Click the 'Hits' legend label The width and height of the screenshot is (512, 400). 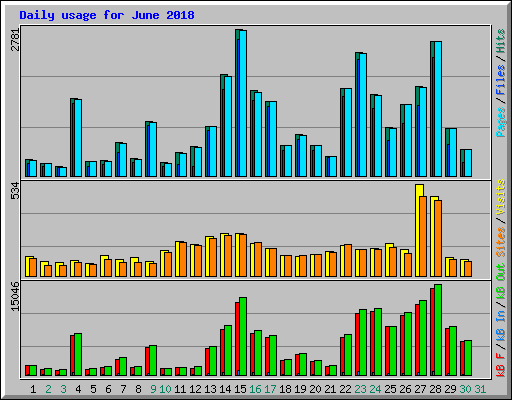pyautogui.click(x=501, y=41)
